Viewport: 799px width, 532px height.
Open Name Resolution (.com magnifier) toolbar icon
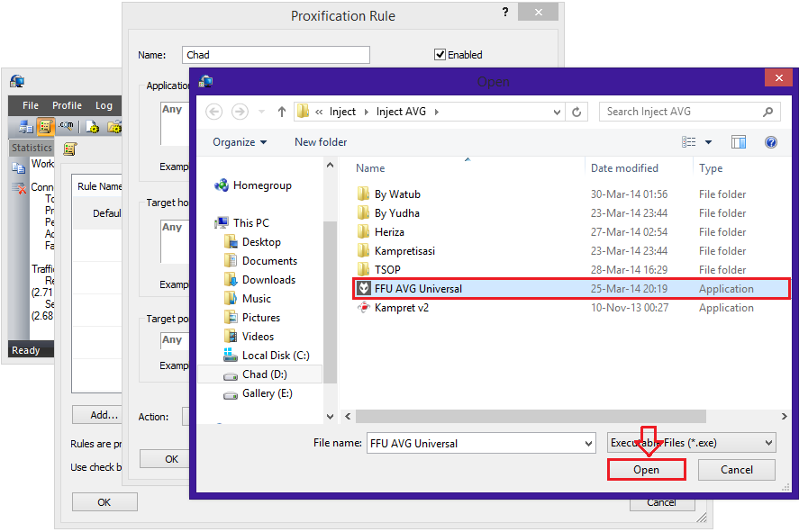pyautogui.click(x=65, y=126)
